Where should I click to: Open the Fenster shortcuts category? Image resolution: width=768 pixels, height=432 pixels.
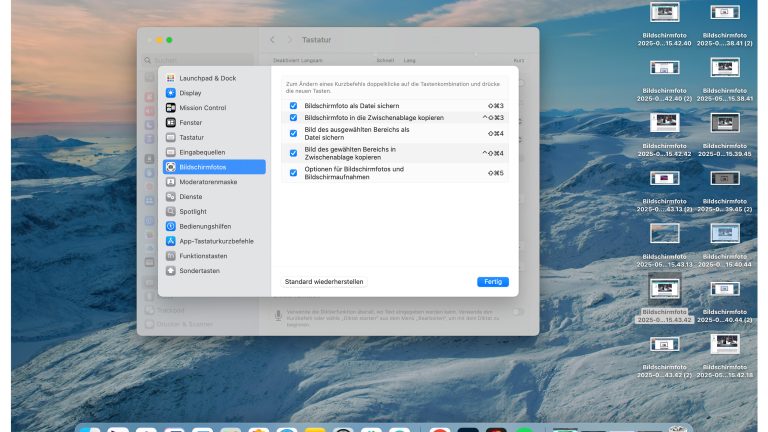[x=191, y=122]
